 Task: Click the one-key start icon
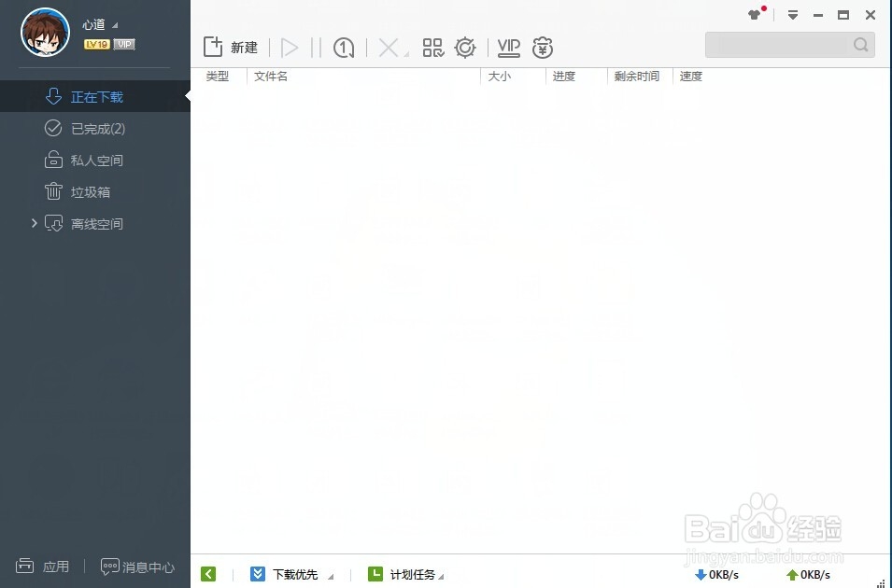pyautogui.click(x=344, y=47)
